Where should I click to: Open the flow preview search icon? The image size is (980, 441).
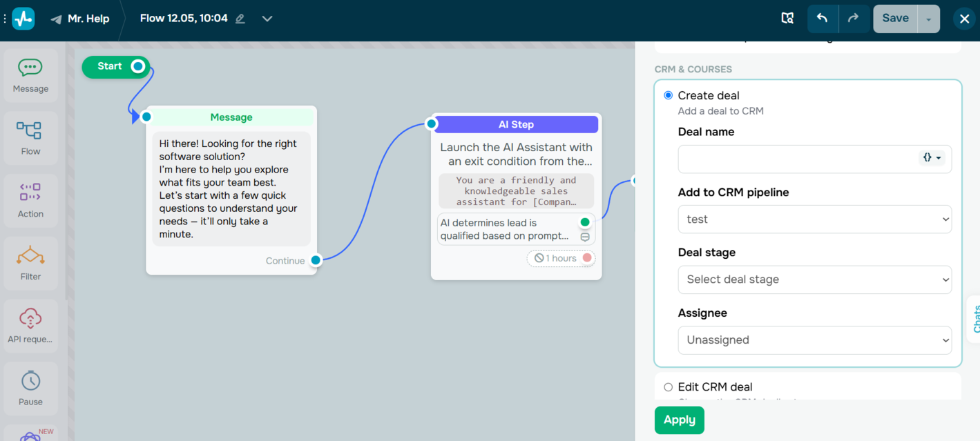click(x=787, y=19)
